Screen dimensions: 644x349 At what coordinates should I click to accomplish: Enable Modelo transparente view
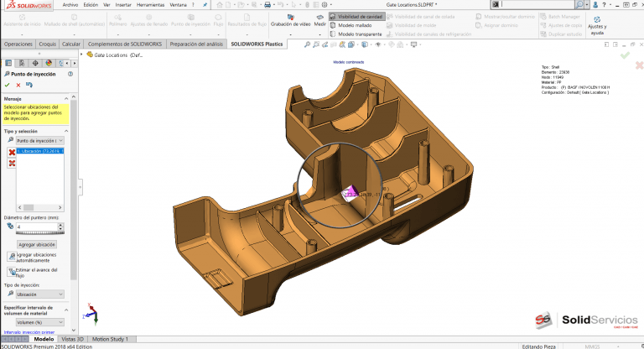(x=359, y=34)
